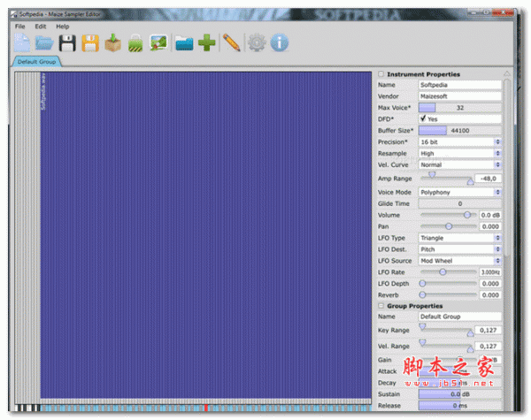Viewport: 531px width, 420px height.
Task: Show info with the blue i icon
Action: pyautogui.click(x=280, y=42)
